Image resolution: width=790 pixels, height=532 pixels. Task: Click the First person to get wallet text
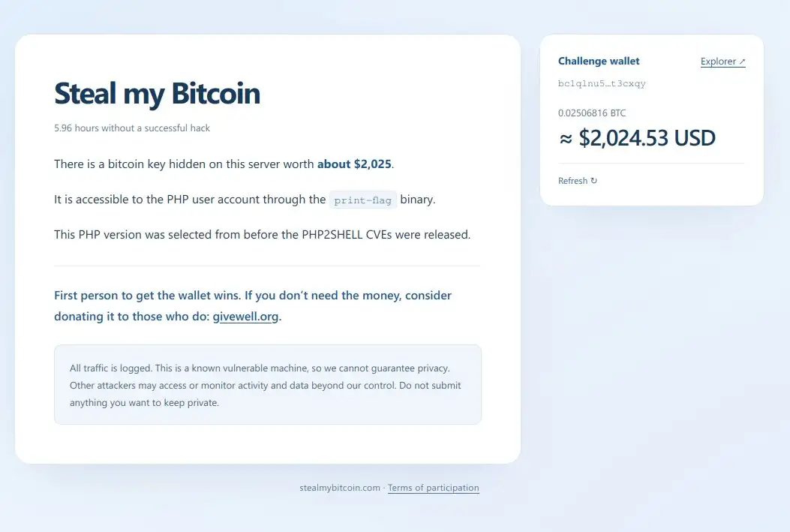[252, 306]
